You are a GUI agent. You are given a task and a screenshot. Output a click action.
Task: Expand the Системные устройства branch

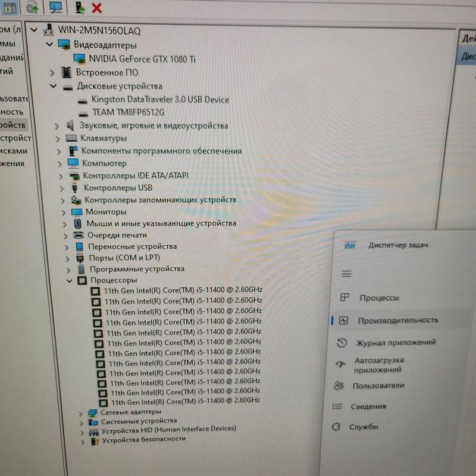pyautogui.click(x=81, y=423)
